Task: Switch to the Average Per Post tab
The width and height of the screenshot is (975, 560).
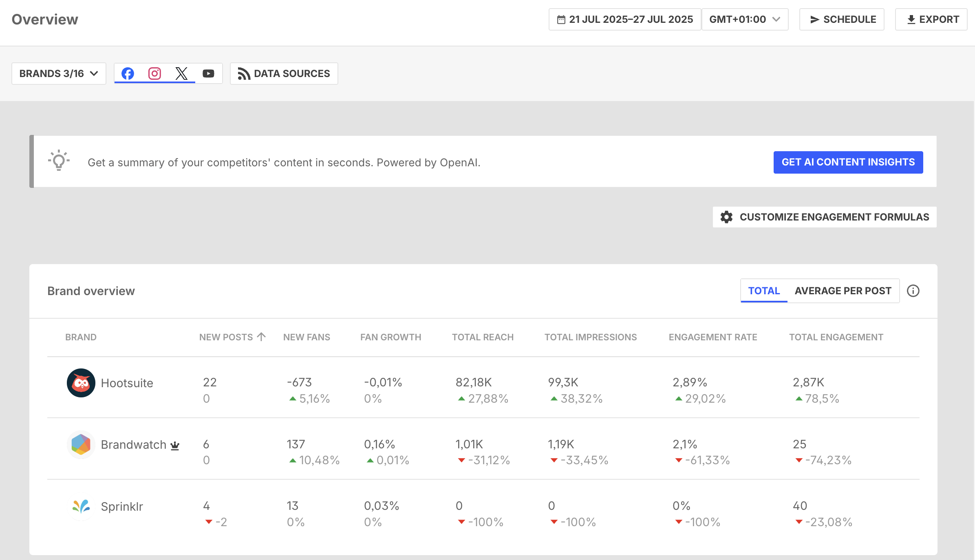Action: coord(843,291)
